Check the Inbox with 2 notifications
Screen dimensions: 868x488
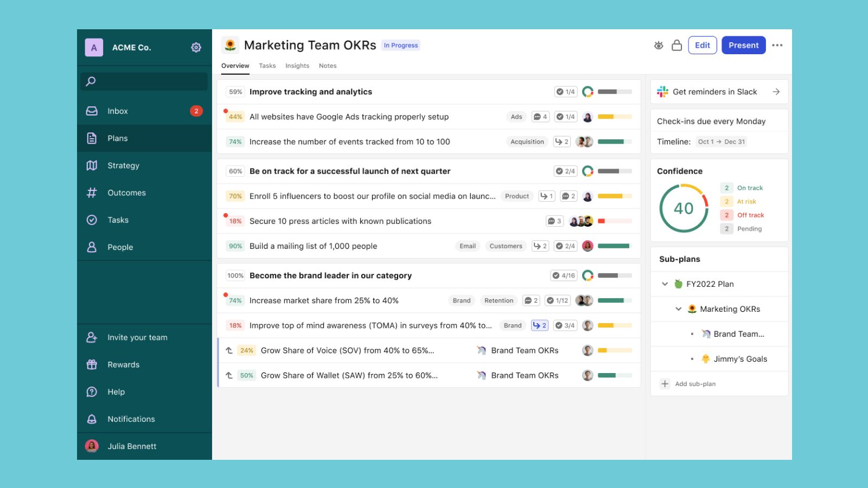pos(117,111)
